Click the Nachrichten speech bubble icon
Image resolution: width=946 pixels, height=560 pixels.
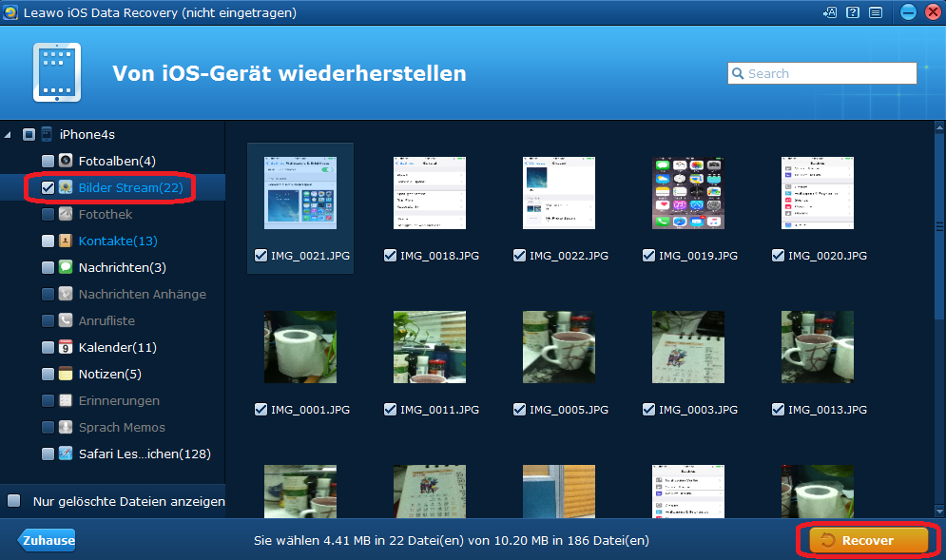pos(66,267)
